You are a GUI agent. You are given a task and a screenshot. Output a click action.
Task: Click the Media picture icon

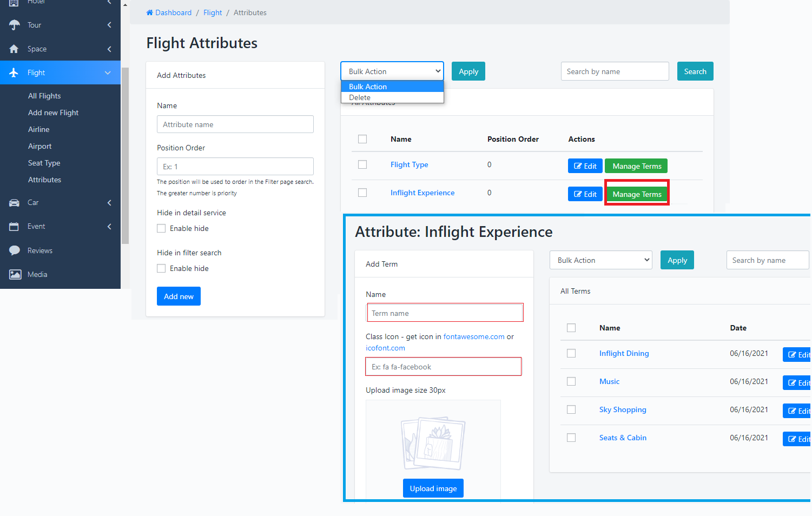pos(15,274)
